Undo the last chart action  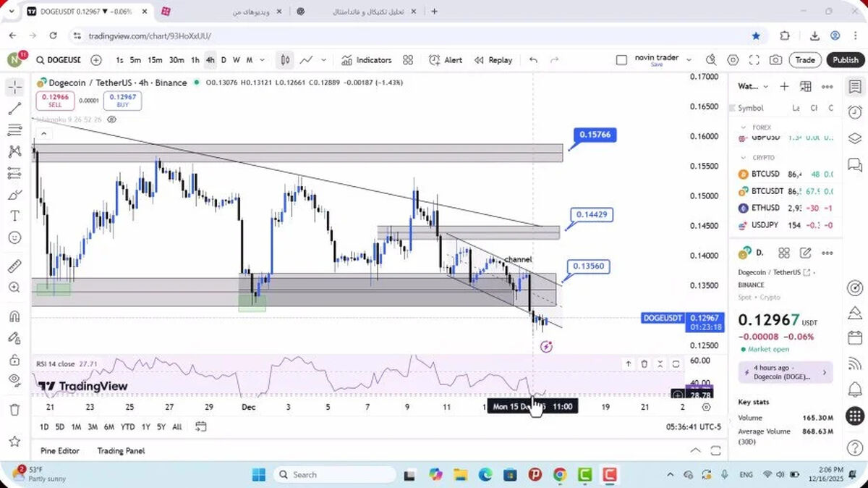pos(534,60)
